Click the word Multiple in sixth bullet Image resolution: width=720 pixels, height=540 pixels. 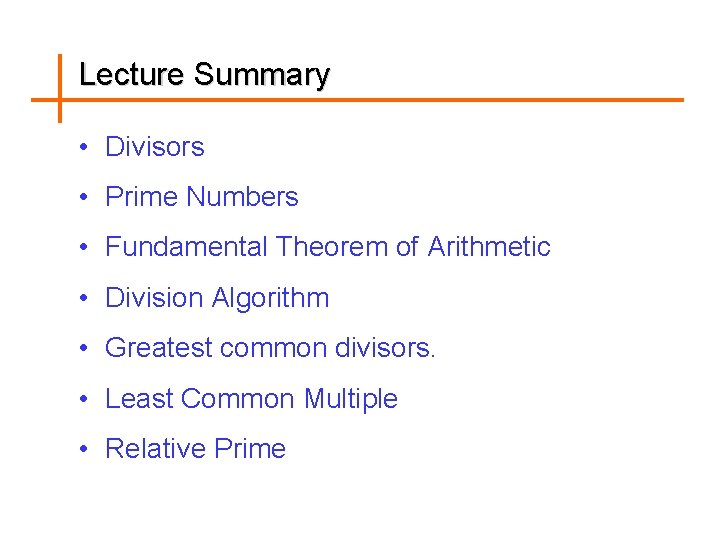351,399
